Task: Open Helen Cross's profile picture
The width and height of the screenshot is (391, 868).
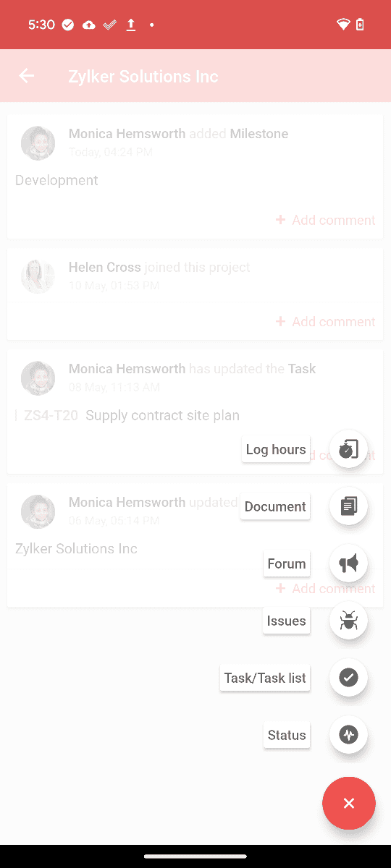Action: [38, 276]
